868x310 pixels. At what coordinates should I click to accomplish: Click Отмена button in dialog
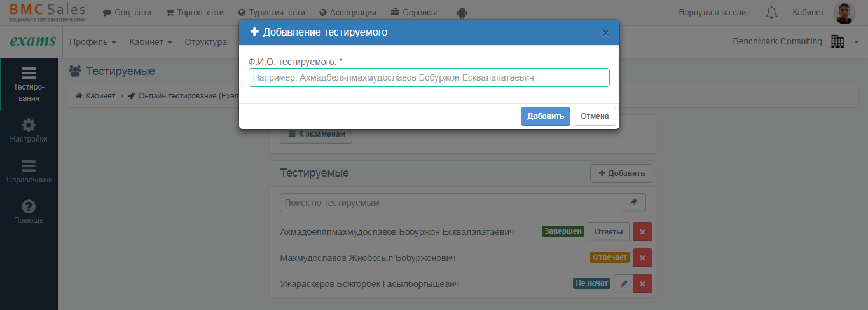pyautogui.click(x=595, y=116)
